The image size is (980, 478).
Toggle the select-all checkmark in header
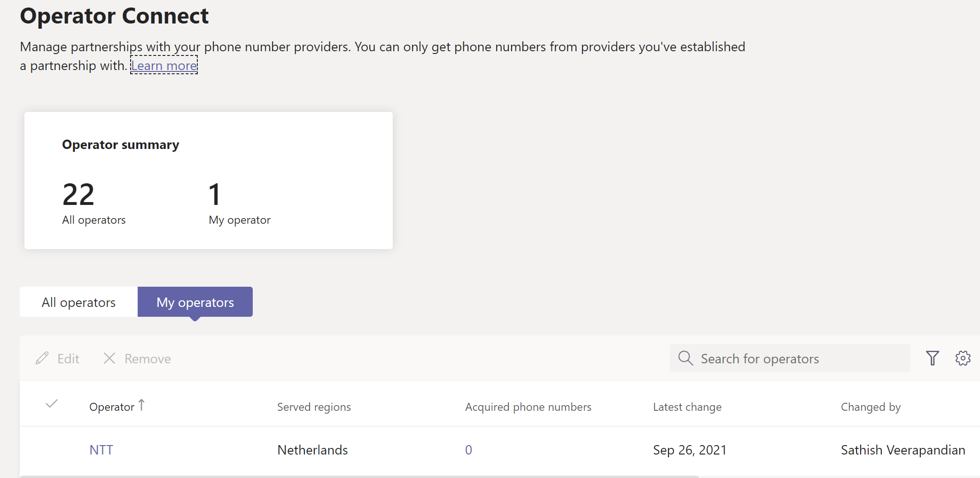[52, 404]
